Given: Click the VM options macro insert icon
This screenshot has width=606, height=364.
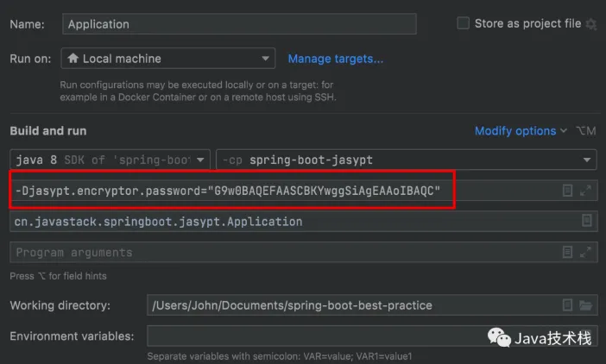Looking at the screenshot, I should click(567, 191).
